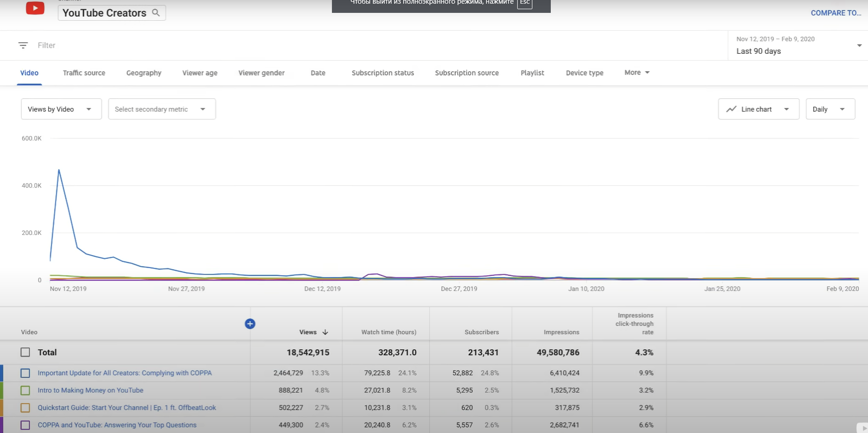The width and height of the screenshot is (868, 433).
Task: Click the channel search magnifier icon
Action: (156, 13)
